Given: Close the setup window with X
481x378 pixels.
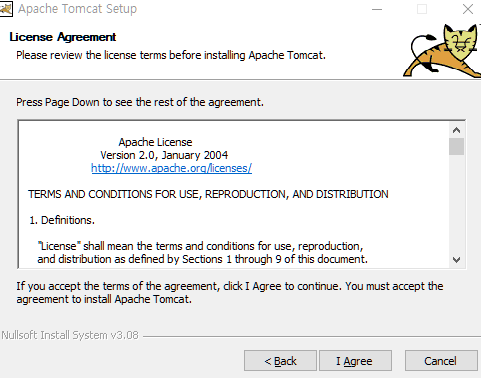Looking at the screenshot, I should (468, 9).
